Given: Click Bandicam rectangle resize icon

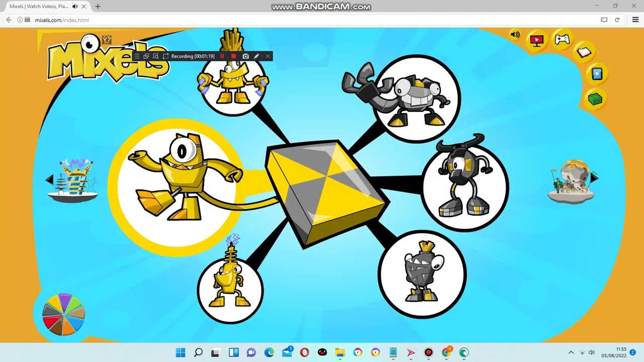Looking at the screenshot, I should 166,56.
